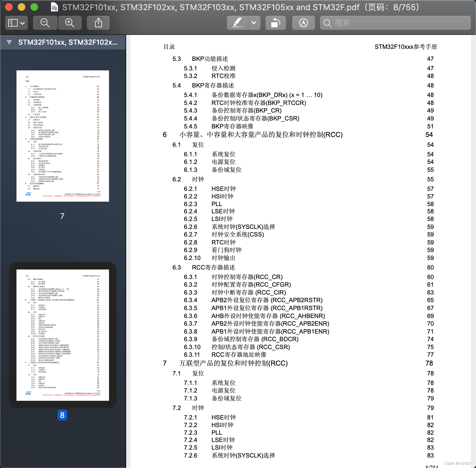The width and height of the screenshot is (476, 468).
Task: Click the PDF document icon in title bar
Action: click(54, 6)
